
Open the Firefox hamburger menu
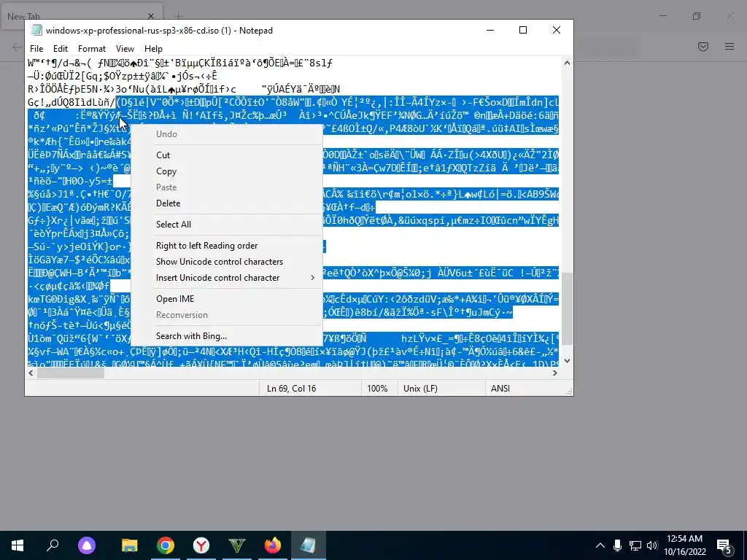click(x=729, y=46)
